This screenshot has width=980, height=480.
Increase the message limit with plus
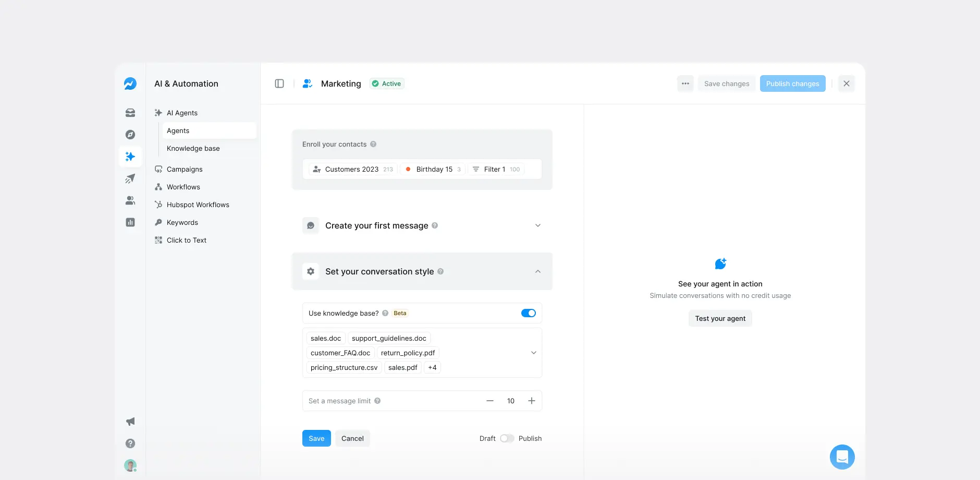pos(532,401)
